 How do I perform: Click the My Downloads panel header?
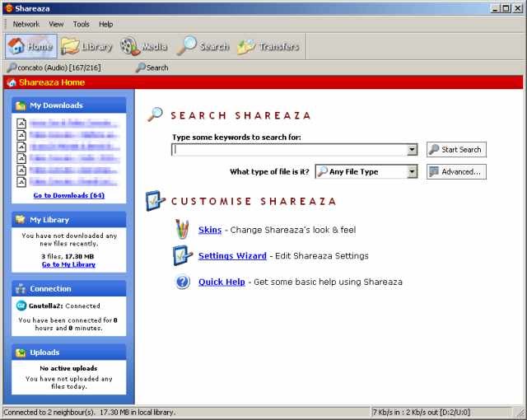(x=69, y=105)
